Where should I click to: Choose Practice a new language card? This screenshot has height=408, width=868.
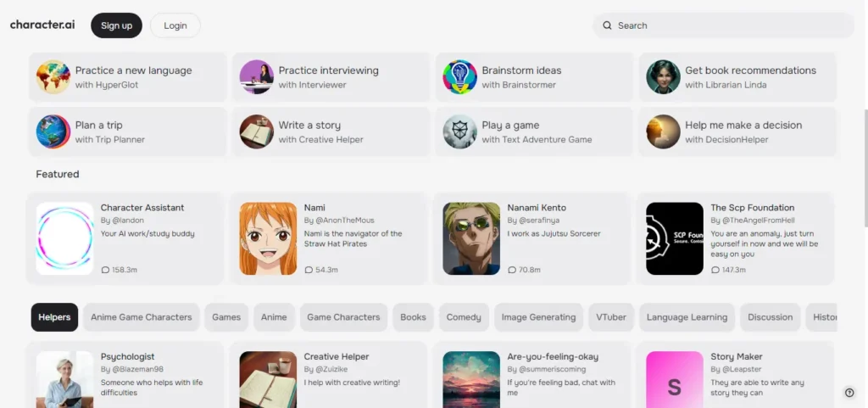128,77
